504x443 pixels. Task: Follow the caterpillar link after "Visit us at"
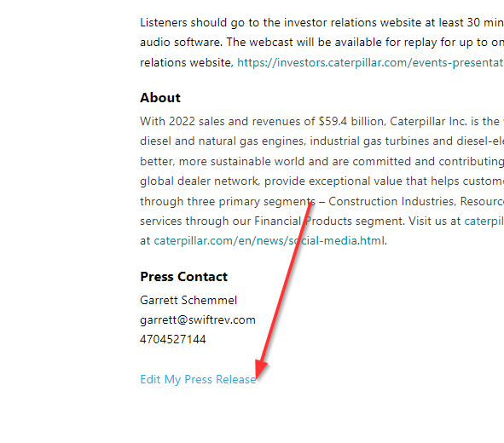click(x=484, y=221)
